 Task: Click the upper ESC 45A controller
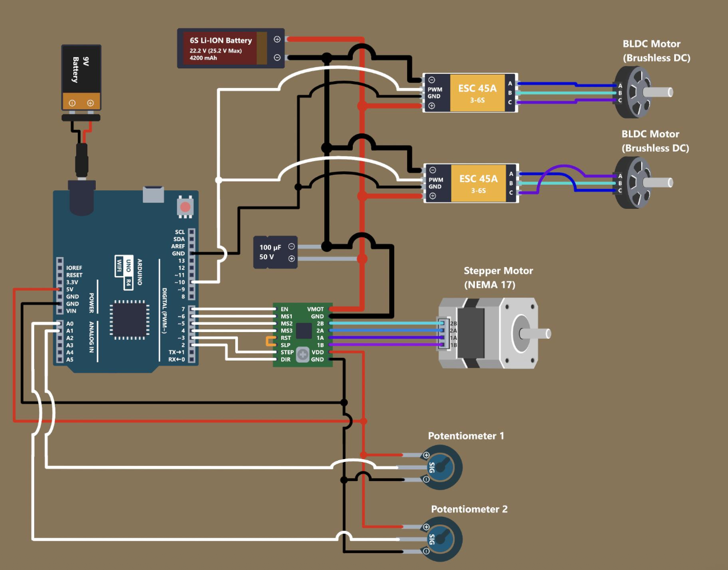click(477, 93)
